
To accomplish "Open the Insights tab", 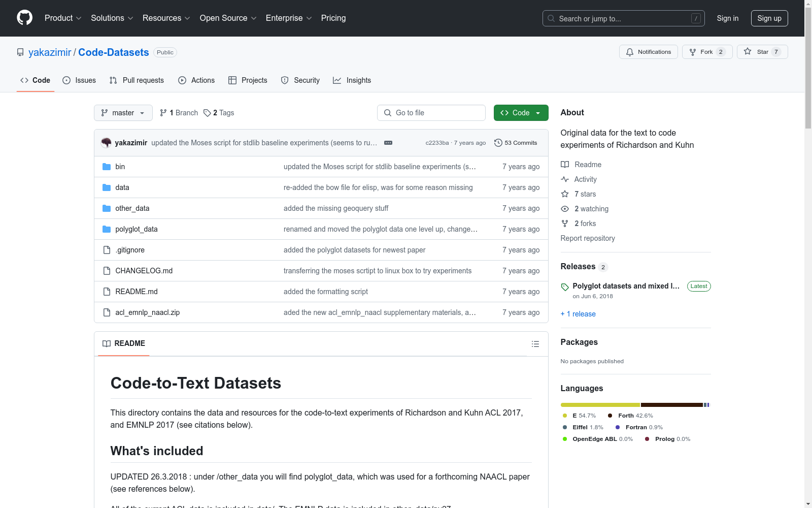I will (352, 80).
